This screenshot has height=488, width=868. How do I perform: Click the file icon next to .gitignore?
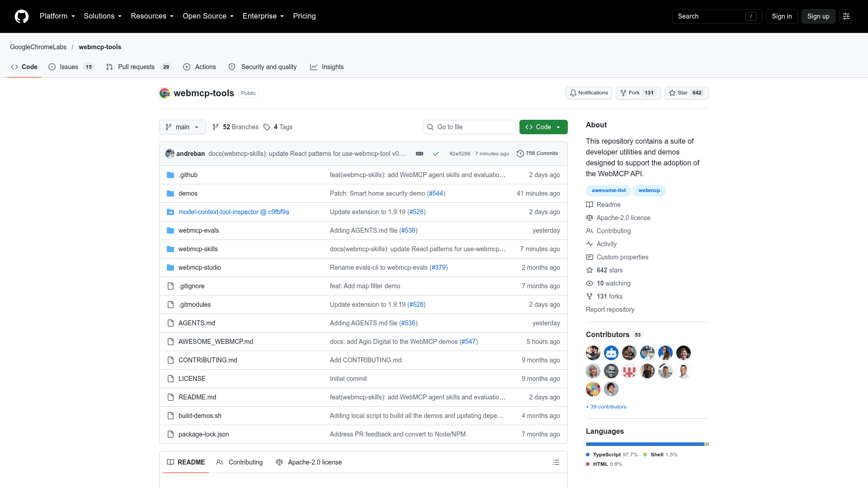pos(170,286)
